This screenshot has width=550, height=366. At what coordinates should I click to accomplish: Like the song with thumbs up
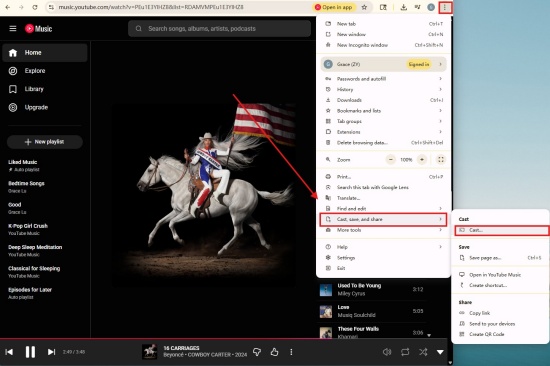click(x=274, y=352)
